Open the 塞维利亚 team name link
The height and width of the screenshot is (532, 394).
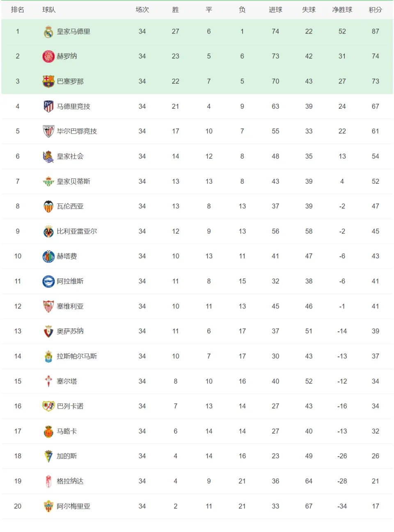pyautogui.click(x=70, y=306)
